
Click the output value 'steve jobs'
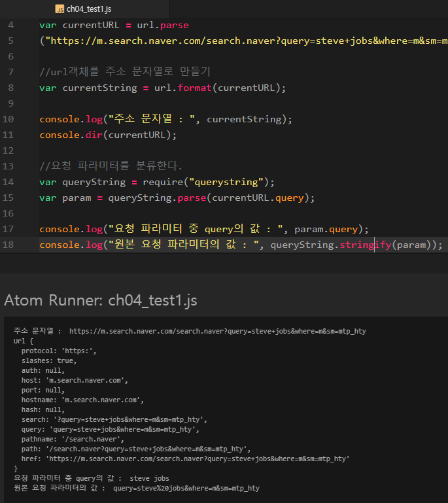pos(149,478)
